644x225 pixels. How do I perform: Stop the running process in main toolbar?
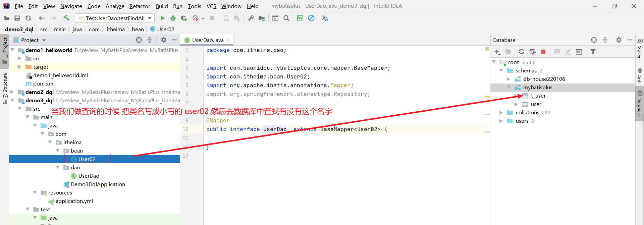coord(212,18)
